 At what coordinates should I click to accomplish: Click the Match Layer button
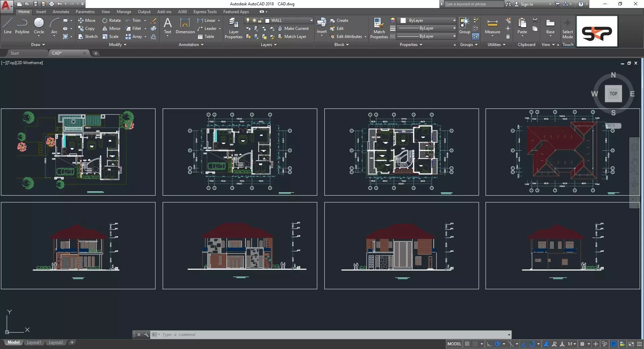click(292, 37)
